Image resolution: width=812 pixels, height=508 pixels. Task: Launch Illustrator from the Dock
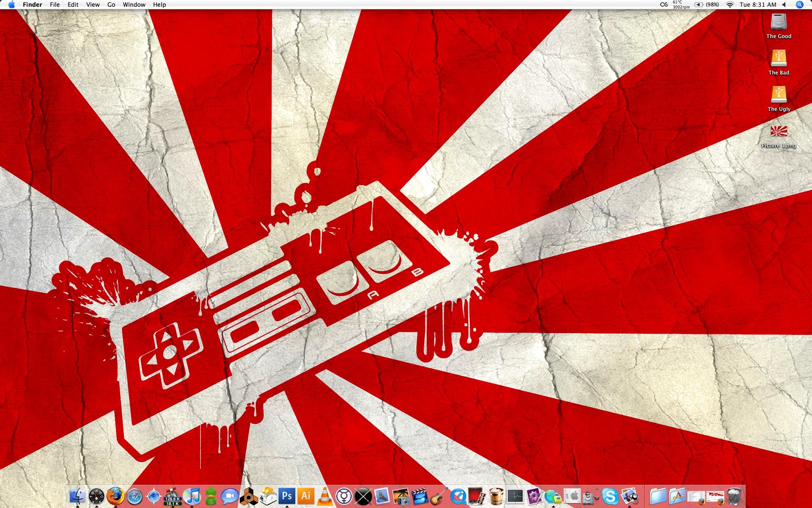[x=306, y=496]
